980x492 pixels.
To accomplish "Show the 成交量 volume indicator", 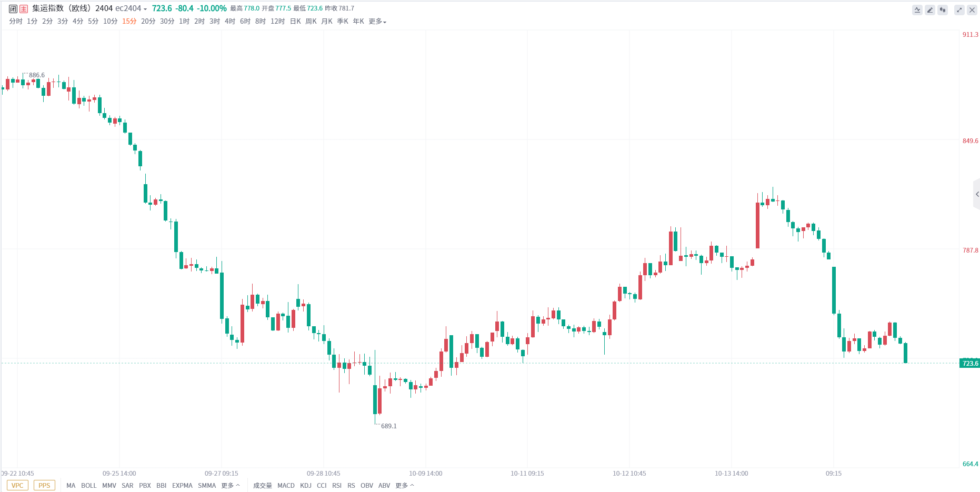I will [x=263, y=485].
